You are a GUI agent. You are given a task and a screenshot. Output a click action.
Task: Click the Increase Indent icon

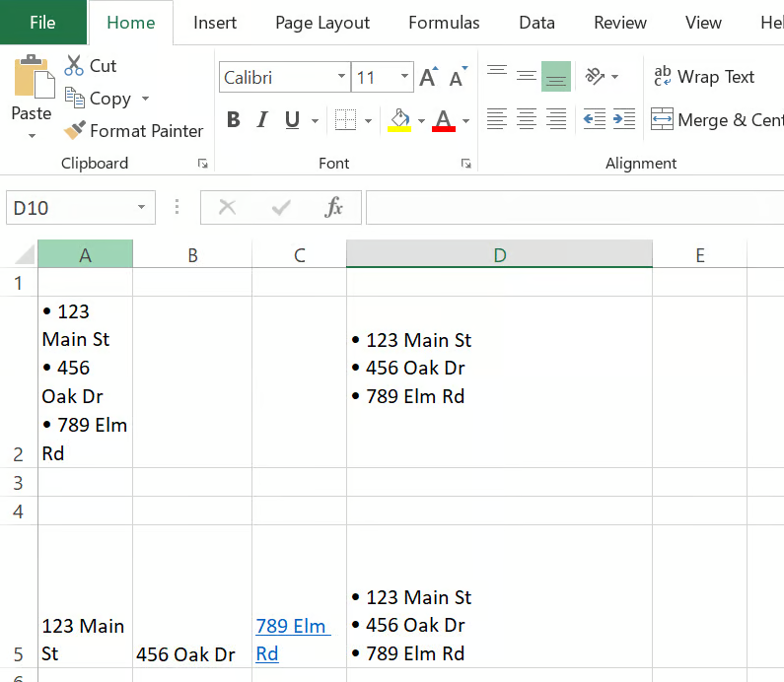(624, 120)
